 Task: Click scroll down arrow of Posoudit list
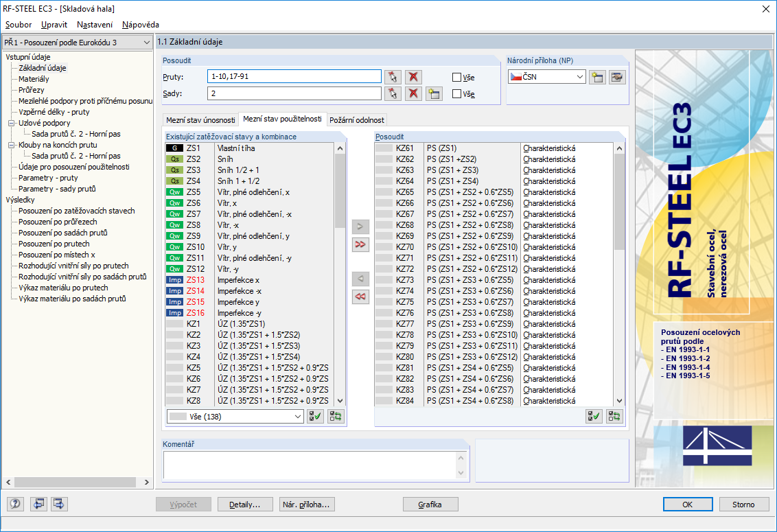click(x=619, y=401)
